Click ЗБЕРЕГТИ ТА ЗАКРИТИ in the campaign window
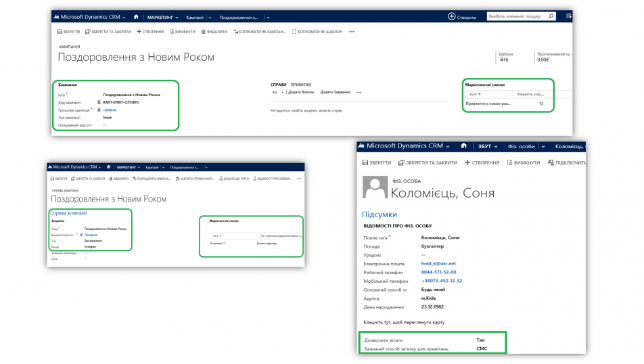The height and width of the screenshot is (364, 644). click(108, 32)
